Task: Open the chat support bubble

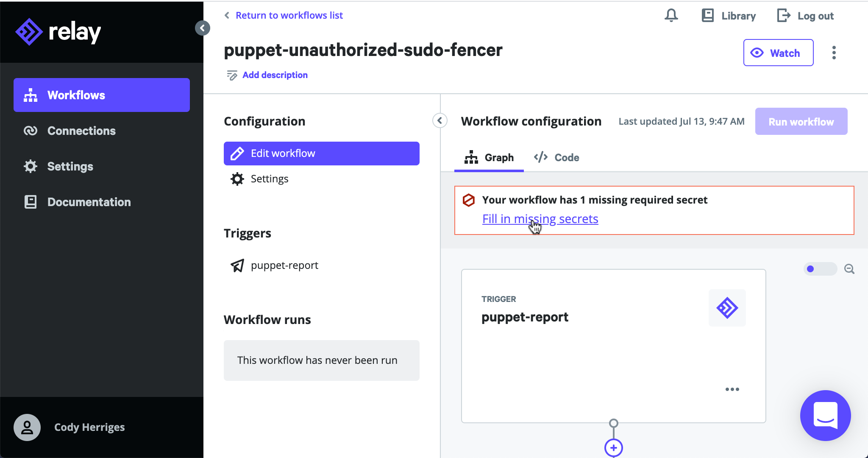Action: 825,416
